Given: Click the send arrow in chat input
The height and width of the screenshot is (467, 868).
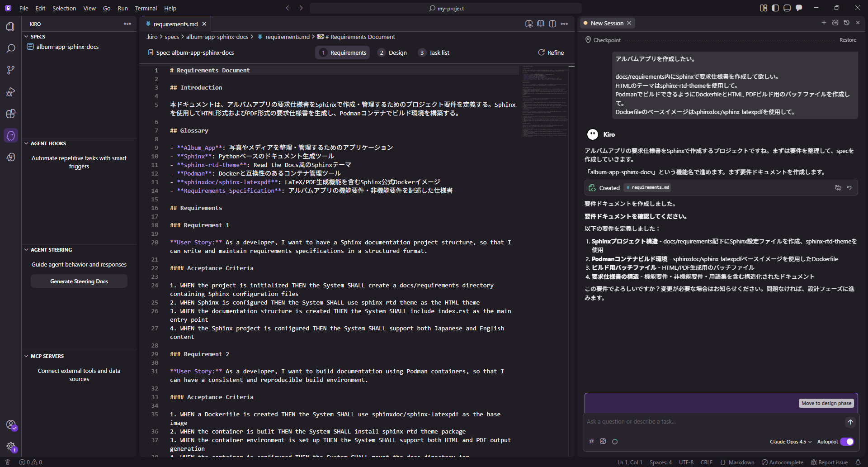Looking at the screenshot, I should click(x=850, y=422).
